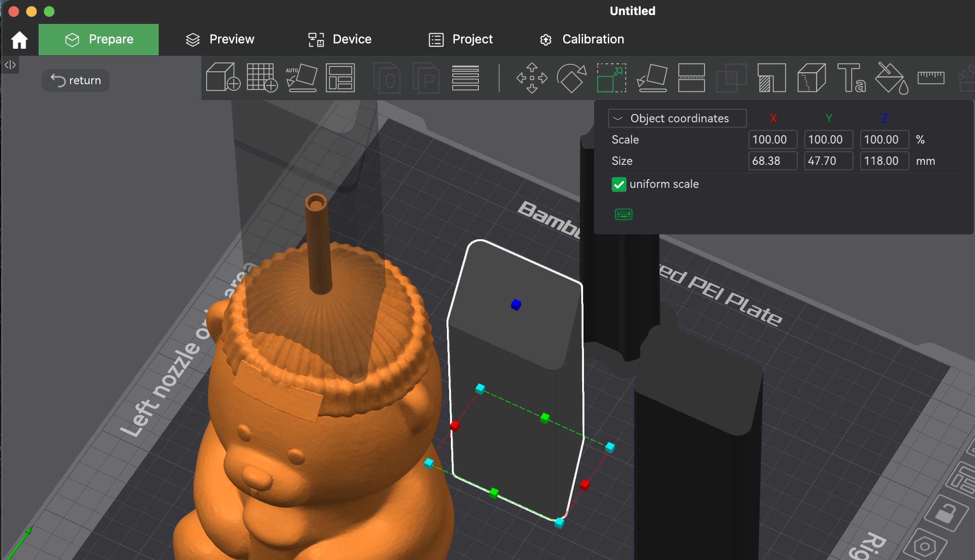Click the Arrange all objects icon
The width and height of the screenshot is (975, 560).
click(340, 78)
